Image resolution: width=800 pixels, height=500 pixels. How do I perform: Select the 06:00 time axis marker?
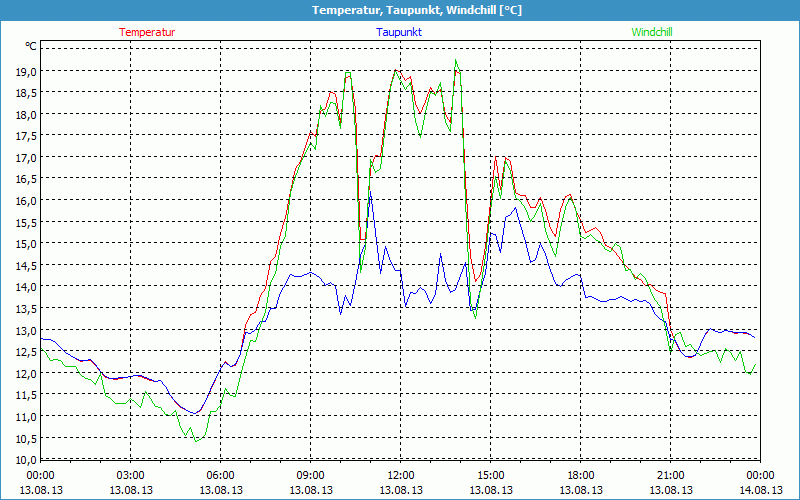click(221, 475)
